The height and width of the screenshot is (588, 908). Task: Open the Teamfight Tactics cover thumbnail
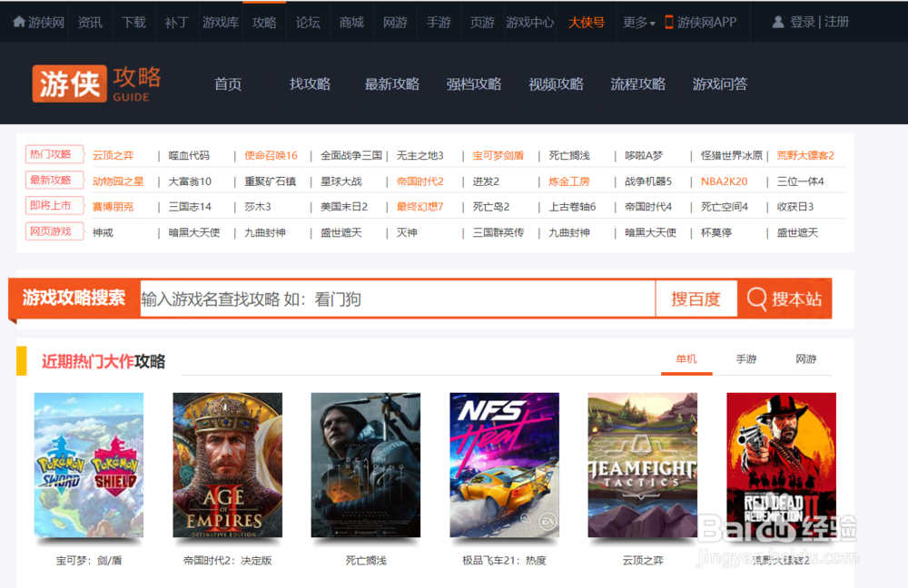click(x=643, y=465)
